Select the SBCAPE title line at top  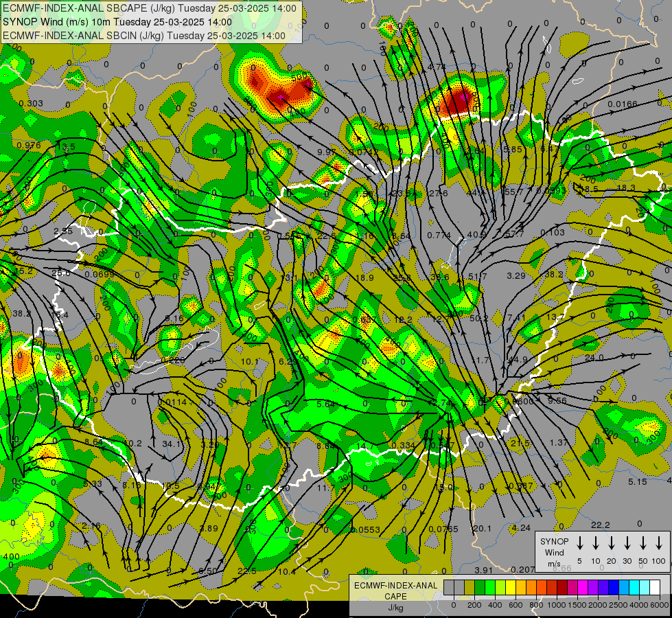(x=149, y=8)
